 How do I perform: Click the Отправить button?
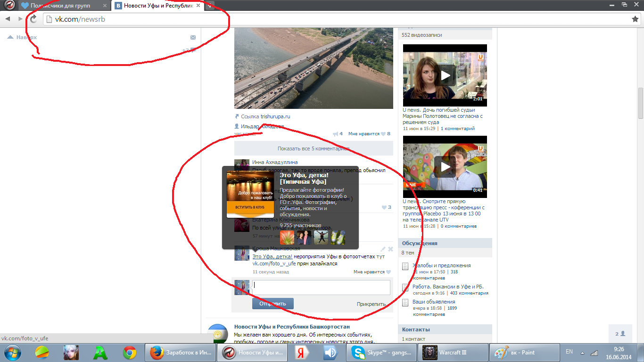click(272, 304)
